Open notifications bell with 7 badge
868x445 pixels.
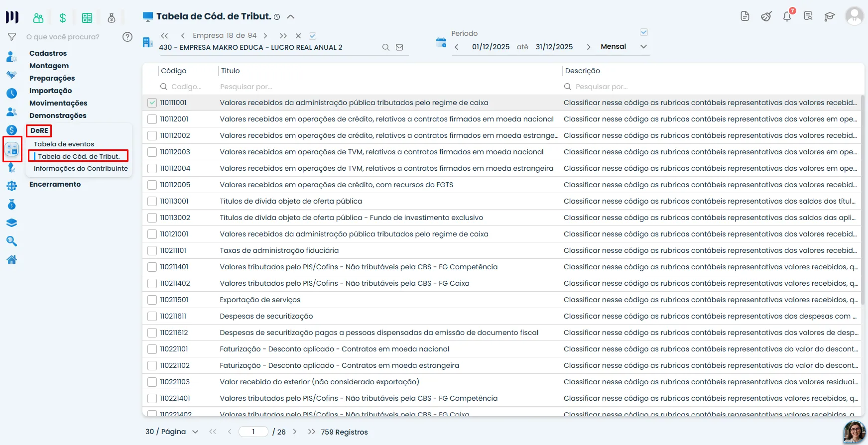click(x=787, y=16)
